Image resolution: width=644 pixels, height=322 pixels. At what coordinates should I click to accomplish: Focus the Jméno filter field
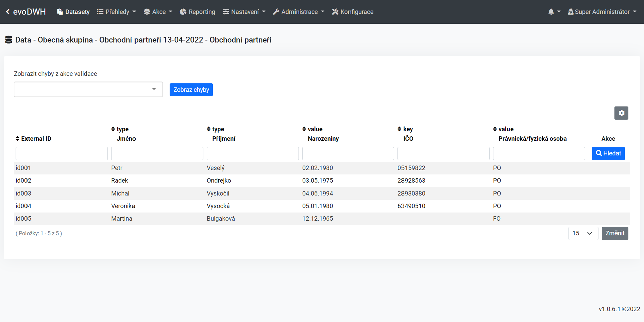(x=157, y=153)
